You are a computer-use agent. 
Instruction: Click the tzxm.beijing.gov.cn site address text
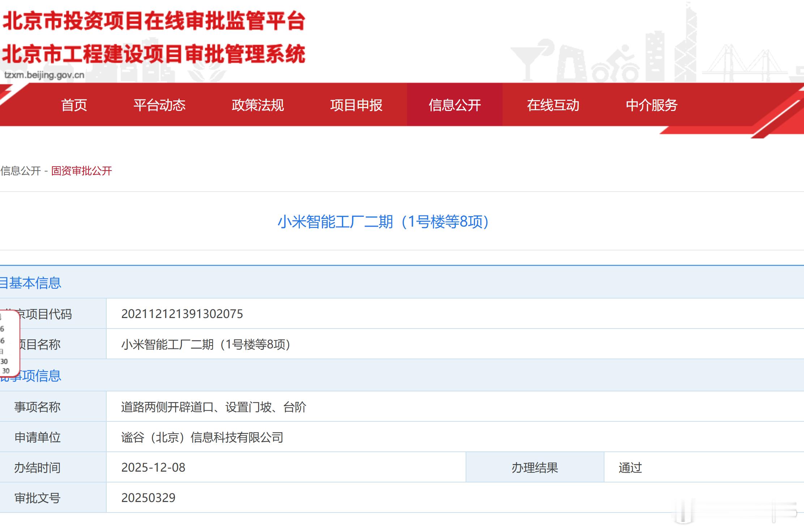coord(44,75)
